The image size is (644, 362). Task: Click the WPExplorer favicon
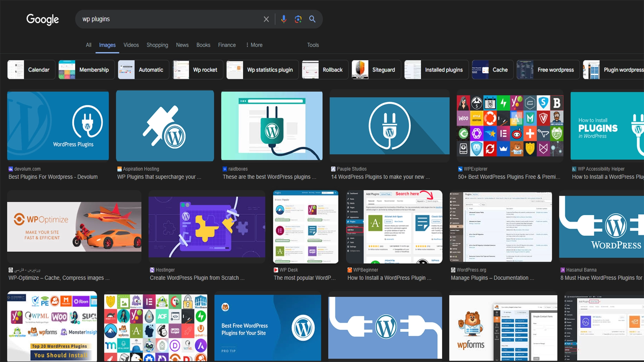pos(460,169)
